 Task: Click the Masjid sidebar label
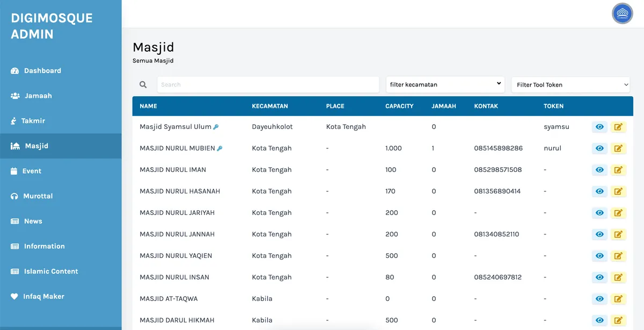pyautogui.click(x=36, y=146)
